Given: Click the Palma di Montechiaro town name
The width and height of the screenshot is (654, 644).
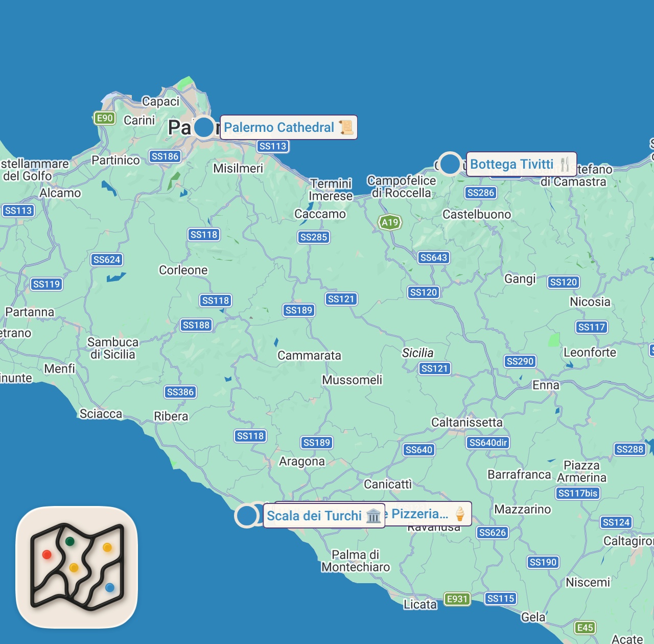Looking at the screenshot, I should click(356, 561).
